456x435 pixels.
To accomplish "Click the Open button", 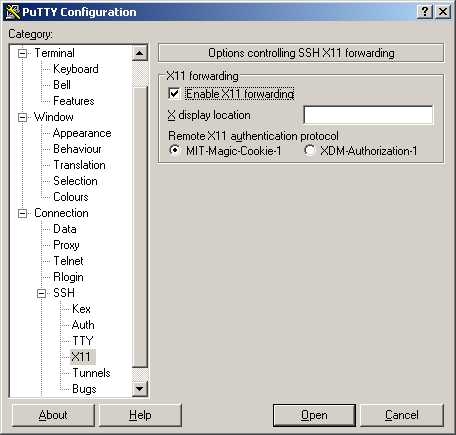I will click(x=314, y=415).
